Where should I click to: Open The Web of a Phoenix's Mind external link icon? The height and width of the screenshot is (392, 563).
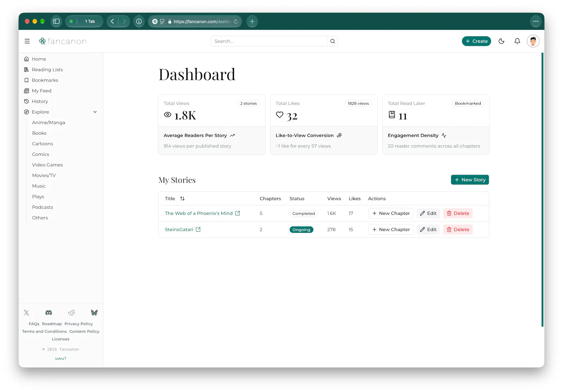click(x=238, y=213)
